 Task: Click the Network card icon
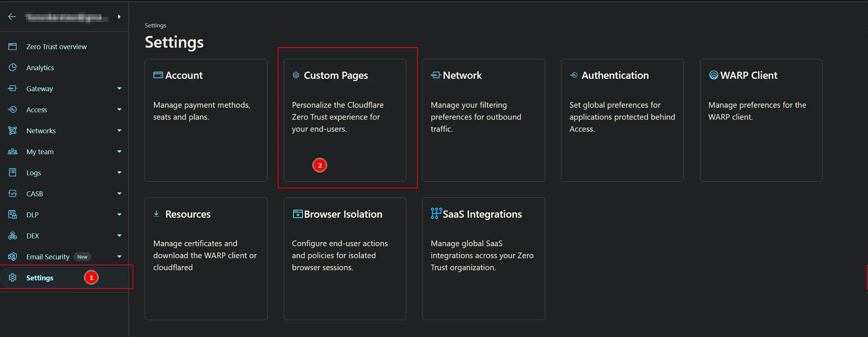[436, 75]
